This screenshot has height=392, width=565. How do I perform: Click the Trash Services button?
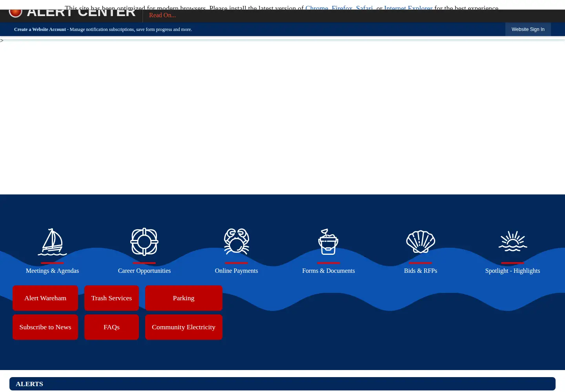click(x=111, y=298)
